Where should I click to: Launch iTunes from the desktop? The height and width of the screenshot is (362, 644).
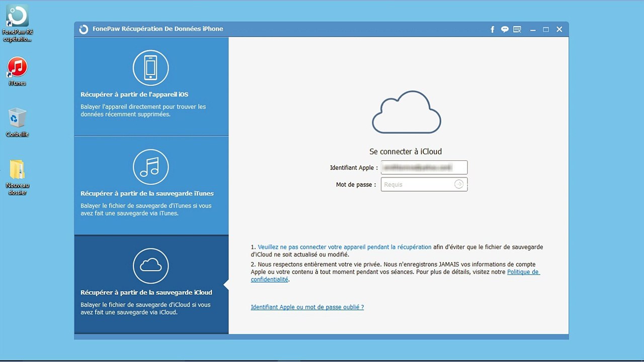[17, 71]
